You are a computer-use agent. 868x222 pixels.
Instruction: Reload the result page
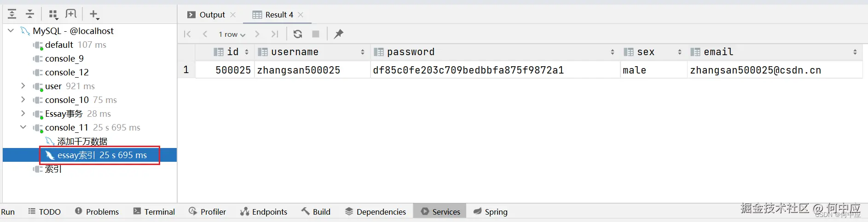point(298,34)
